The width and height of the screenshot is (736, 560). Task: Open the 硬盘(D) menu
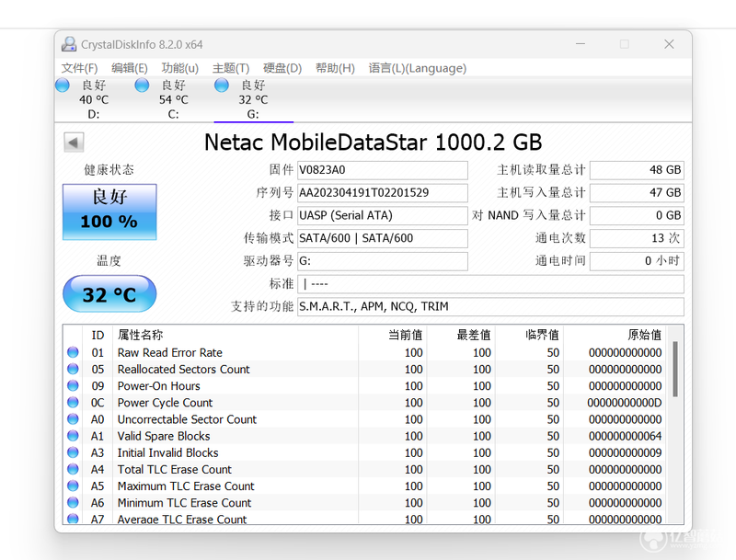pos(282,68)
